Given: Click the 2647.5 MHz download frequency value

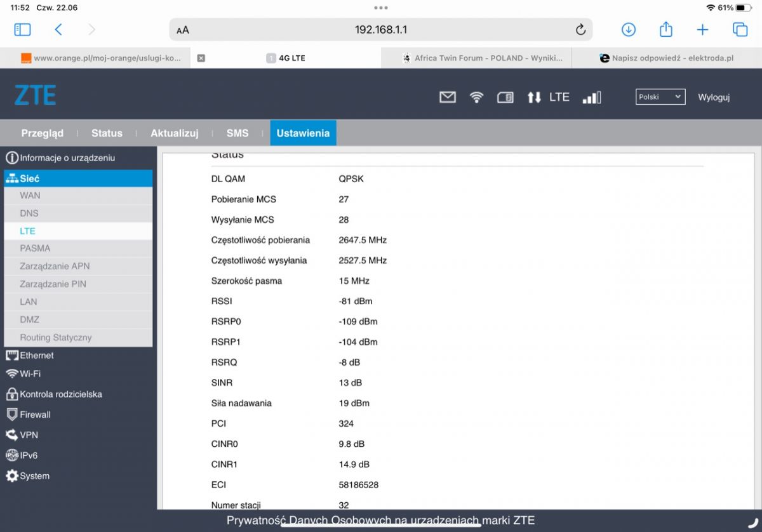Looking at the screenshot, I should 363,240.
